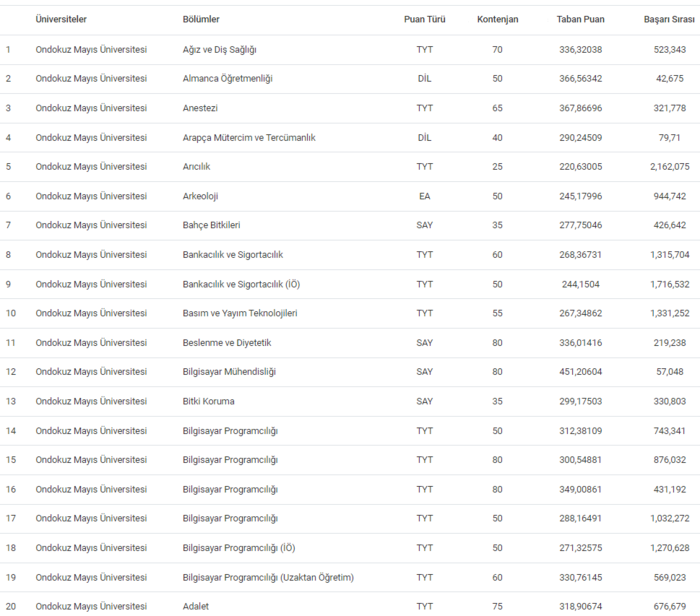Sort rows by Taban Puan header
This screenshot has height=616, width=700.
[580, 19]
